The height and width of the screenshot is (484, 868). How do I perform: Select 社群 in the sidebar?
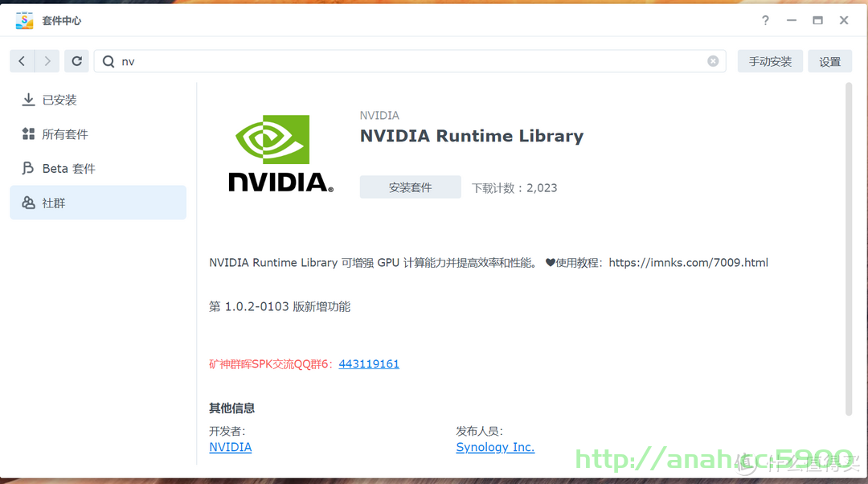click(98, 203)
